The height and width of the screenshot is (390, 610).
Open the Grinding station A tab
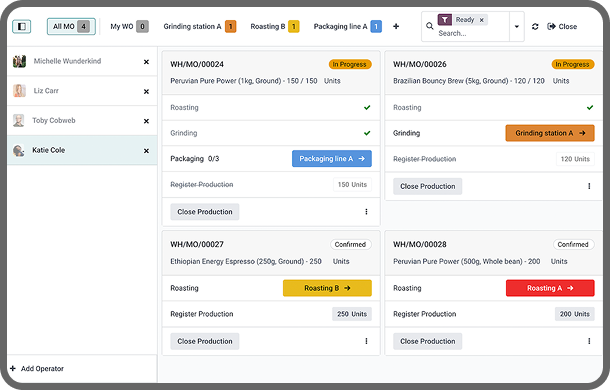(200, 26)
